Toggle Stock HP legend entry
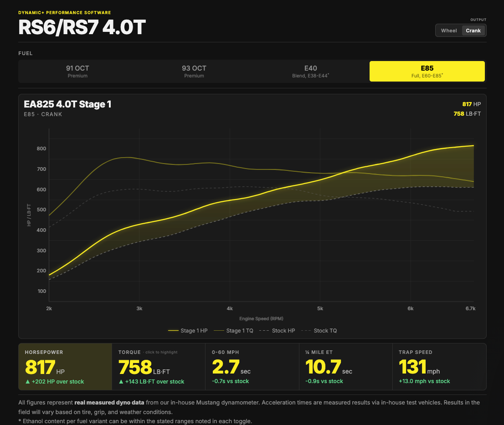 [277, 331]
